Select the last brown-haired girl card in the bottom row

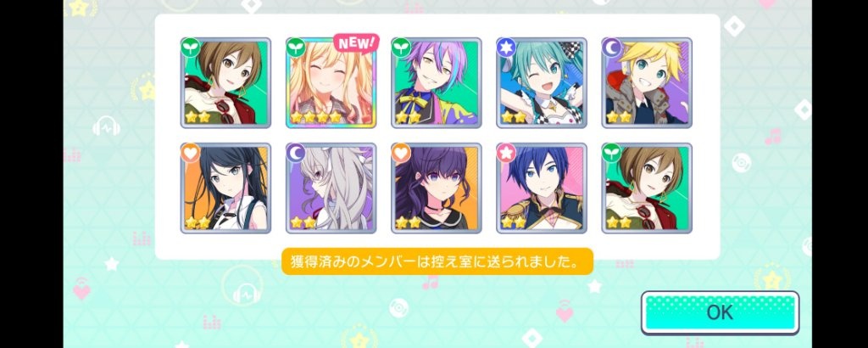coord(647,188)
